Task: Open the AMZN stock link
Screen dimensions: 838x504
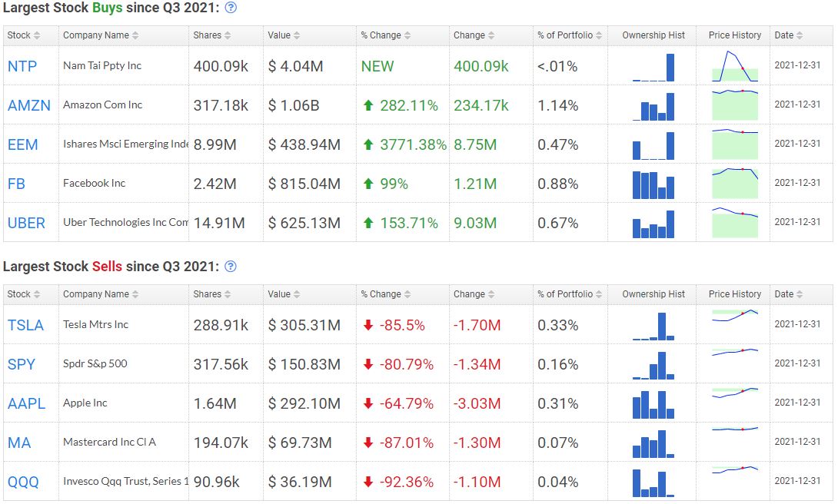Action: (x=29, y=105)
